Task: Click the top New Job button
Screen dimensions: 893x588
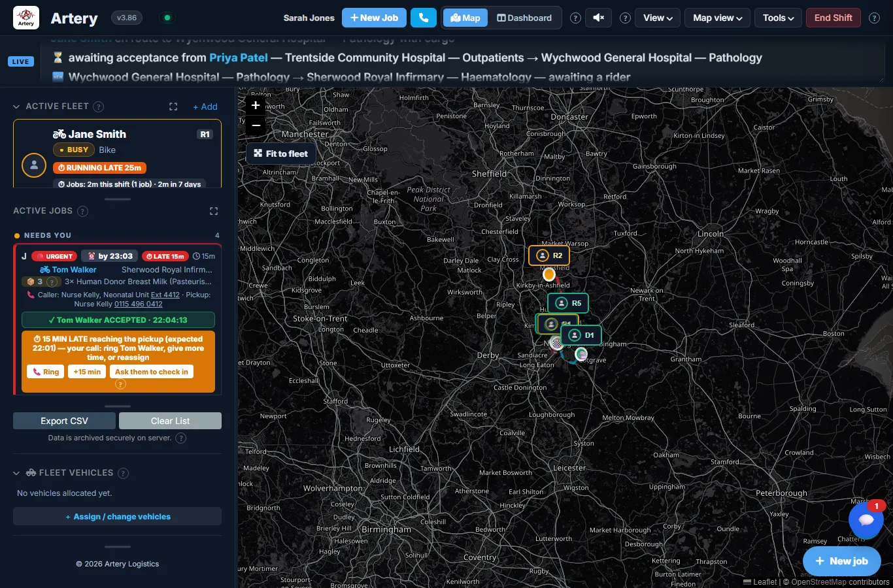Action: click(x=374, y=18)
